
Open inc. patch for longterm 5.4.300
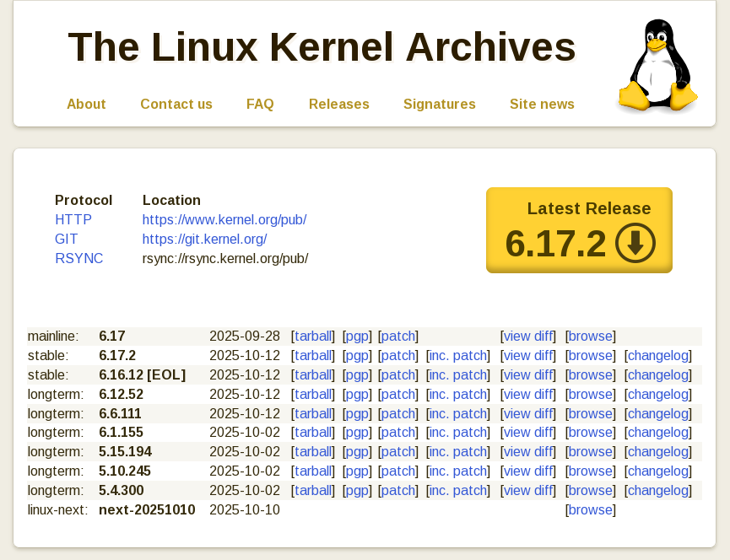coord(458,491)
